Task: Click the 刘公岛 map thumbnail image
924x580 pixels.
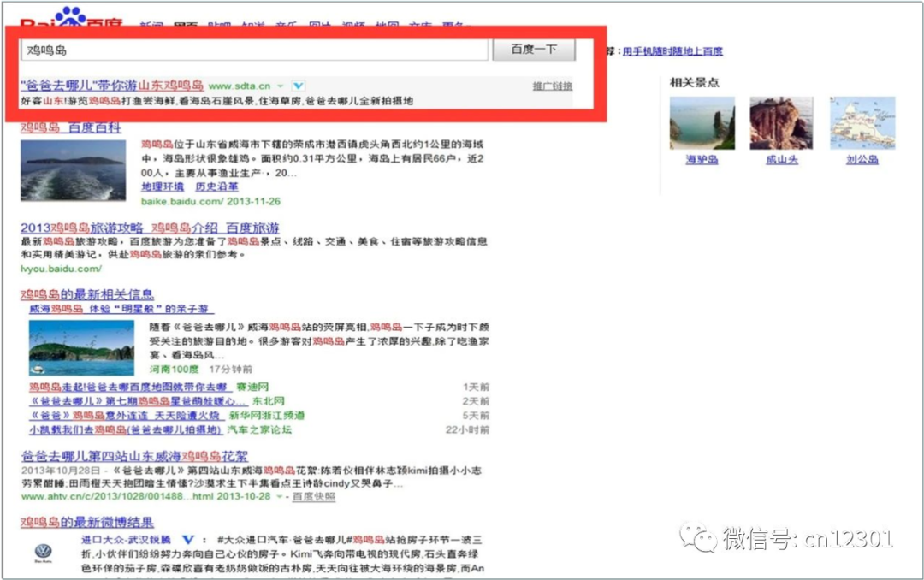Action: tap(862, 123)
